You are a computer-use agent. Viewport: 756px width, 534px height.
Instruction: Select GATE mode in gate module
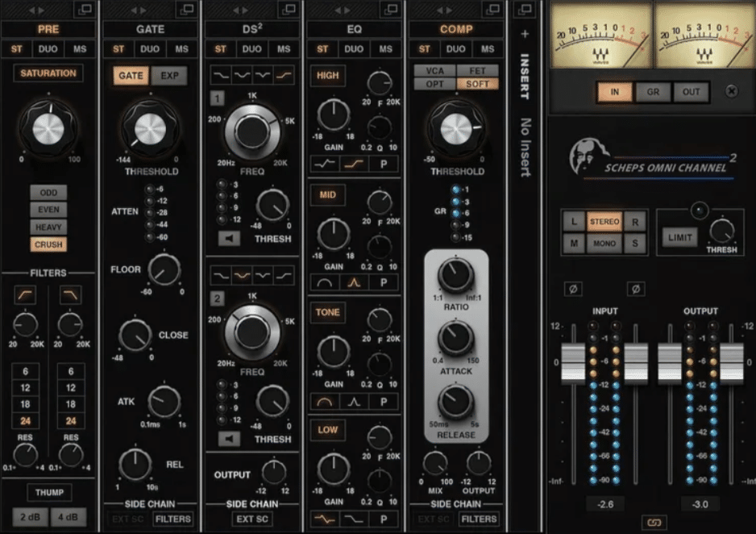point(131,76)
